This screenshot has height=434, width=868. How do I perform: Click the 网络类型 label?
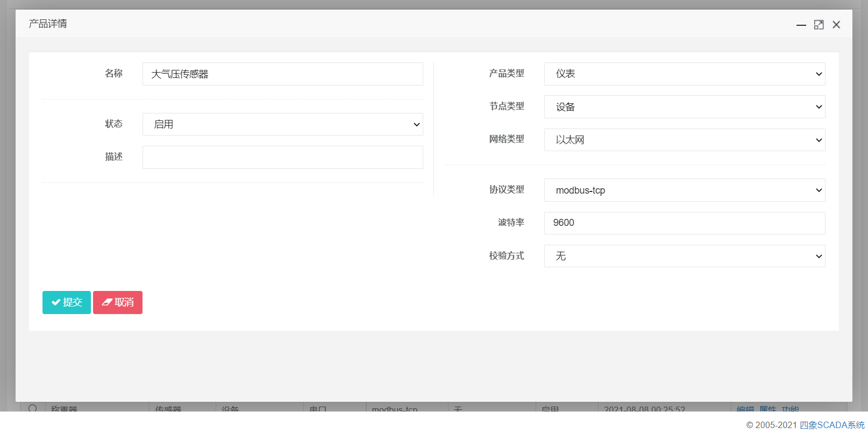click(507, 139)
